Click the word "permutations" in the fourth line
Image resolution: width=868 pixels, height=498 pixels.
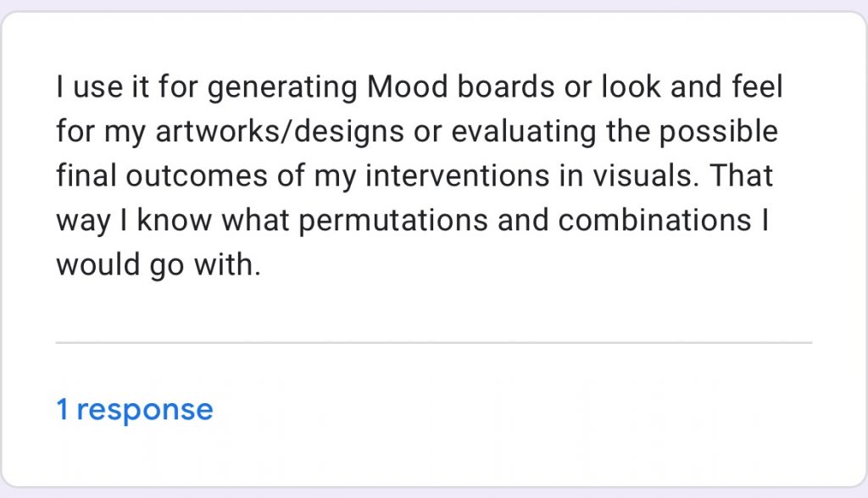coord(393,221)
